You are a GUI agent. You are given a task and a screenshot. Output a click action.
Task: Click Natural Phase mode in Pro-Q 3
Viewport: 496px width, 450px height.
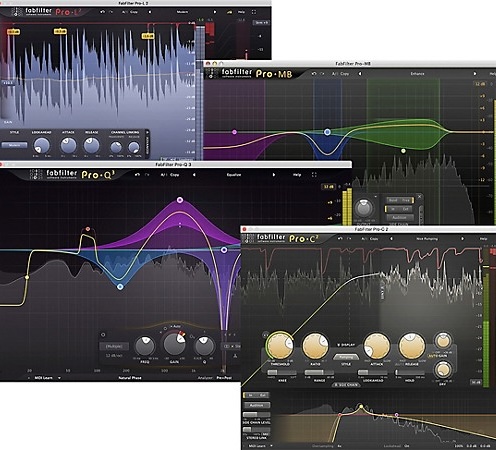(x=130, y=378)
